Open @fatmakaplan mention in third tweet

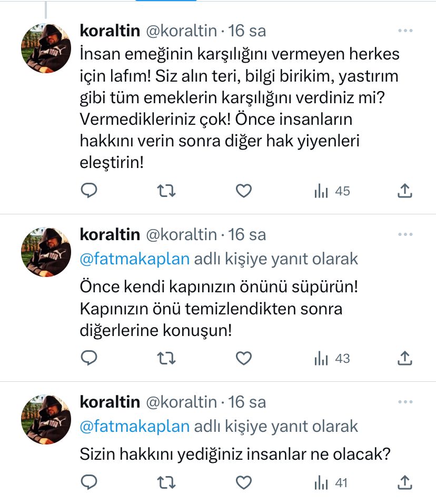point(134,426)
